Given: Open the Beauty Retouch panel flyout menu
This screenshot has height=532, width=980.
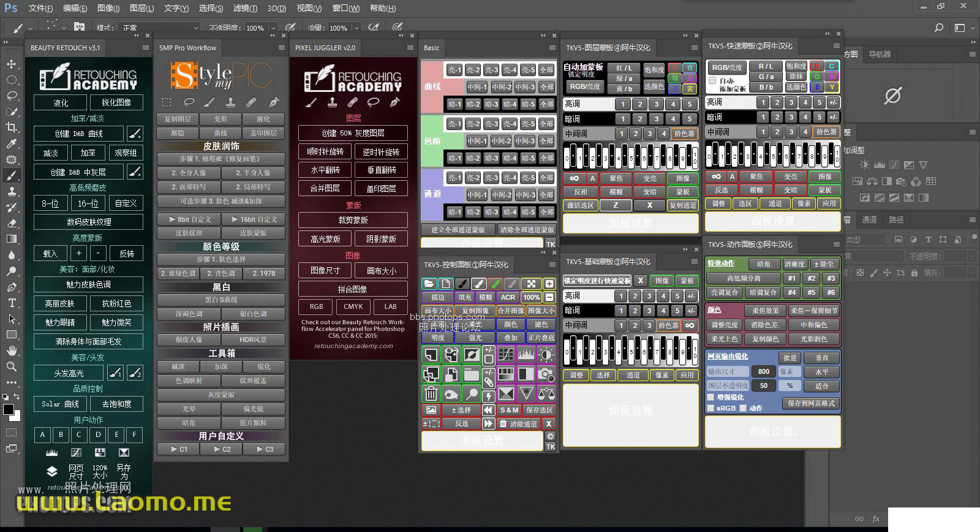Looking at the screenshot, I should pos(146,48).
